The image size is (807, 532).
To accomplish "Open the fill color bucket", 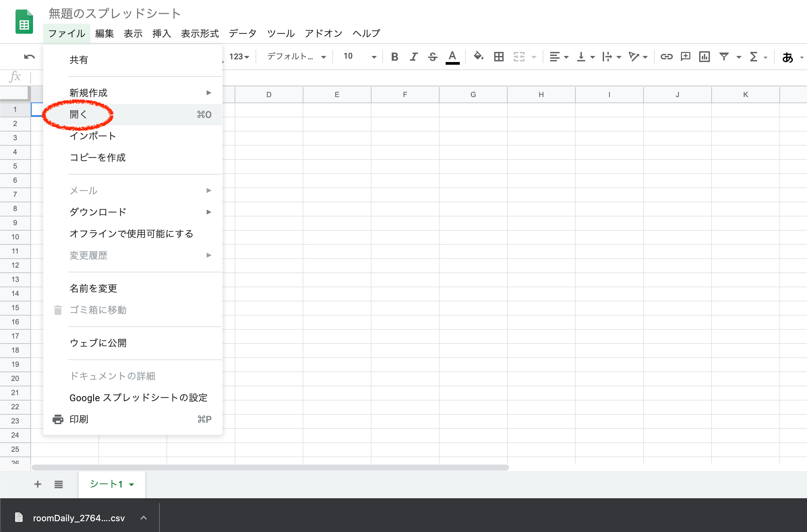I will [478, 56].
